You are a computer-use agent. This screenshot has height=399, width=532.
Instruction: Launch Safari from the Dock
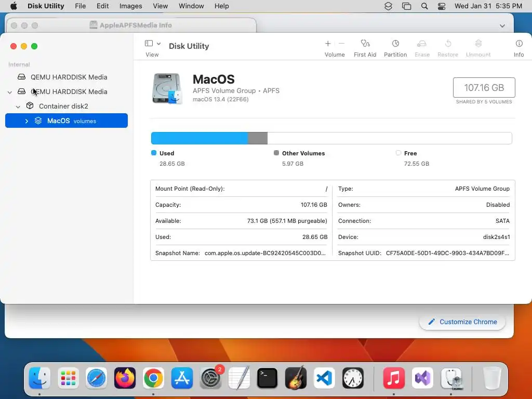[96, 378]
